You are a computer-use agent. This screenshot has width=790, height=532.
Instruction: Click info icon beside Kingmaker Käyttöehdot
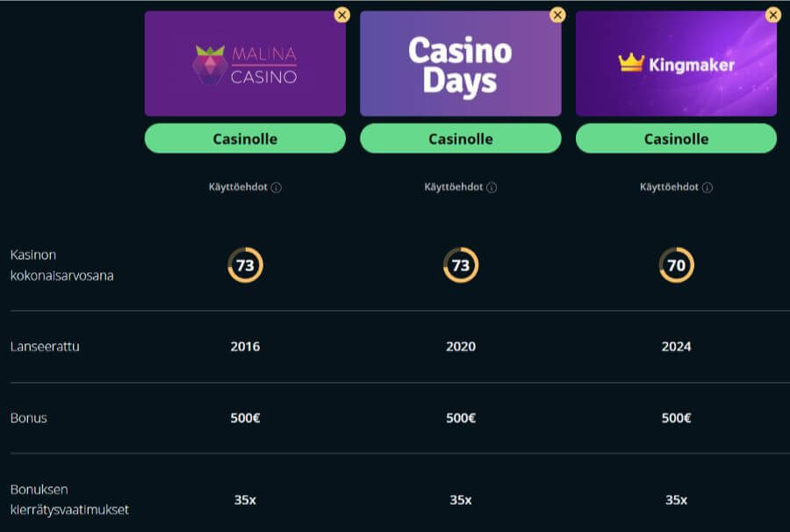(x=707, y=188)
